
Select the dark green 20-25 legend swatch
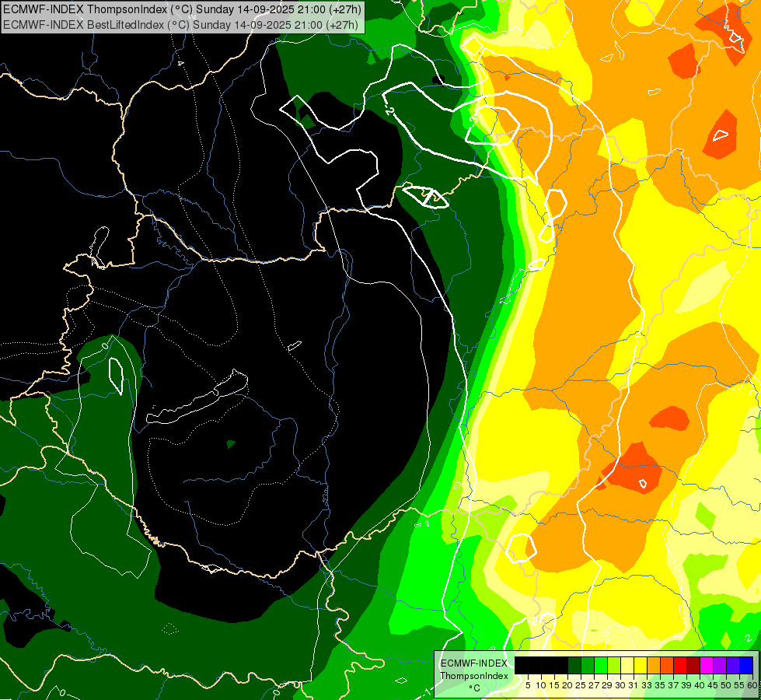[x=574, y=665]
